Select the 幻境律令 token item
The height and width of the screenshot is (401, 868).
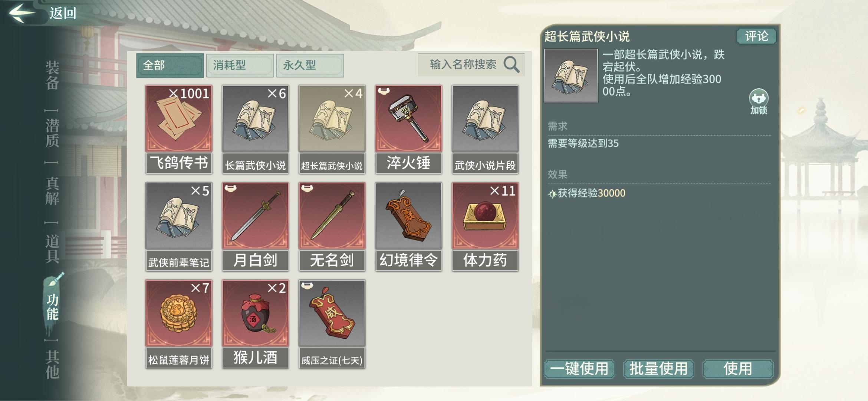tap(408, 226)
